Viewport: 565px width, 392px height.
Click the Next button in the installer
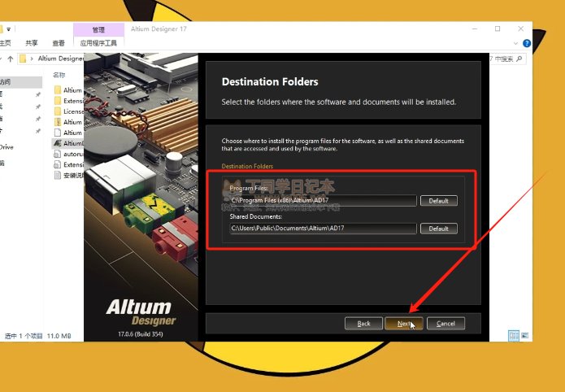[x=403, y=324]
